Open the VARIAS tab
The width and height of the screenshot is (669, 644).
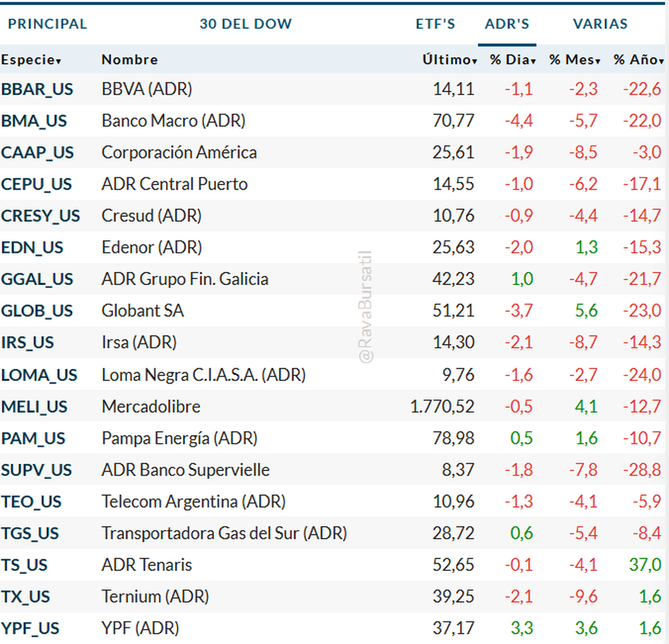[x=600, y=24]
